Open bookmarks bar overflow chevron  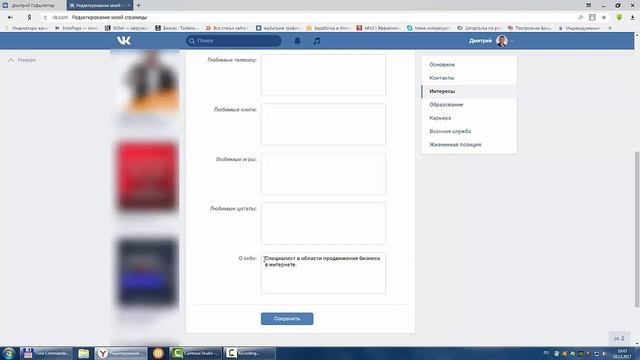pos(610,28)
